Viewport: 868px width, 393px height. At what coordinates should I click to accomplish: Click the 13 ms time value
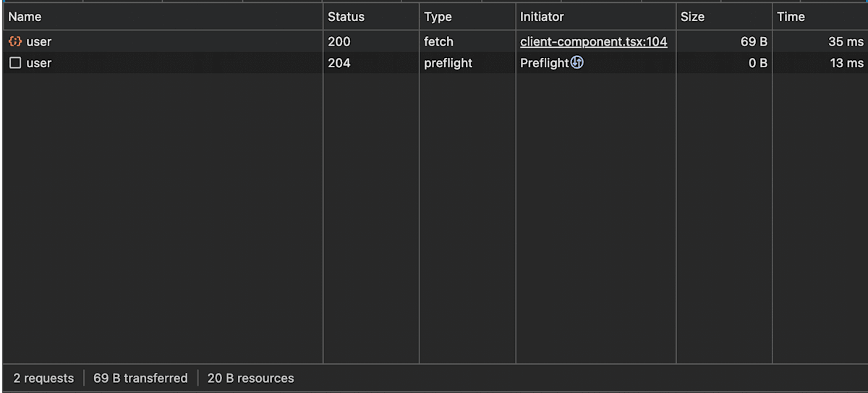pyautogui.click(x=846, y=63)
